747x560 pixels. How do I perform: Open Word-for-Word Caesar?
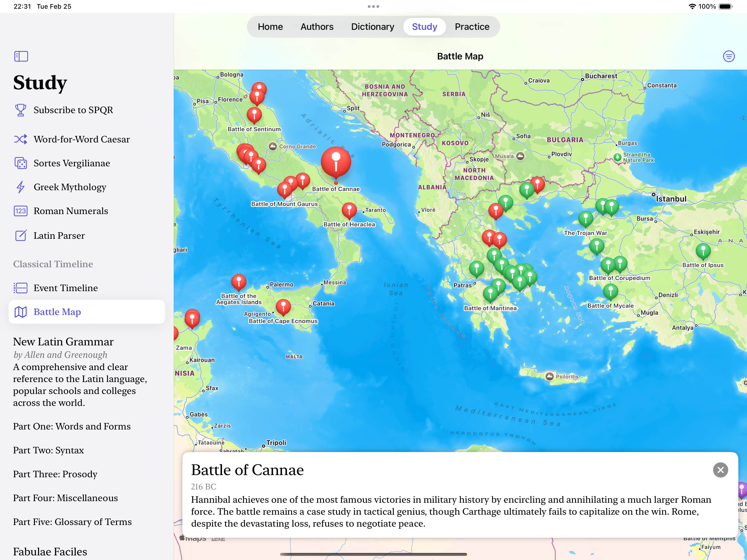tap(87, 139)
